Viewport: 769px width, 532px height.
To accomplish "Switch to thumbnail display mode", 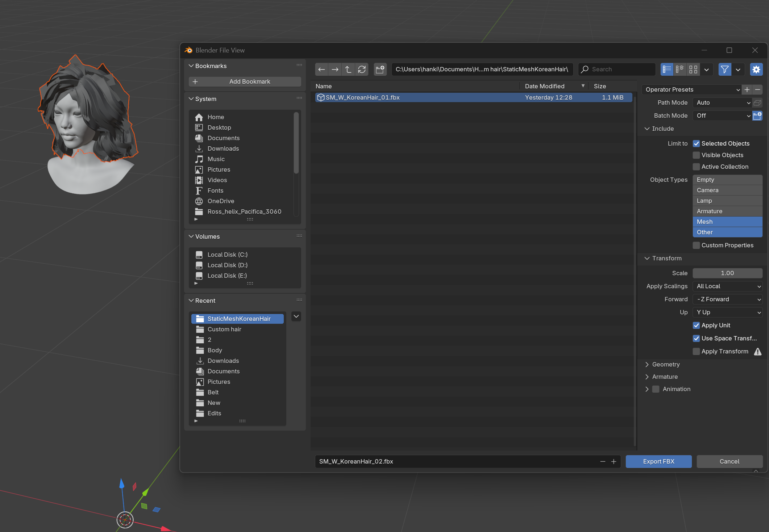I will point(693,69).
